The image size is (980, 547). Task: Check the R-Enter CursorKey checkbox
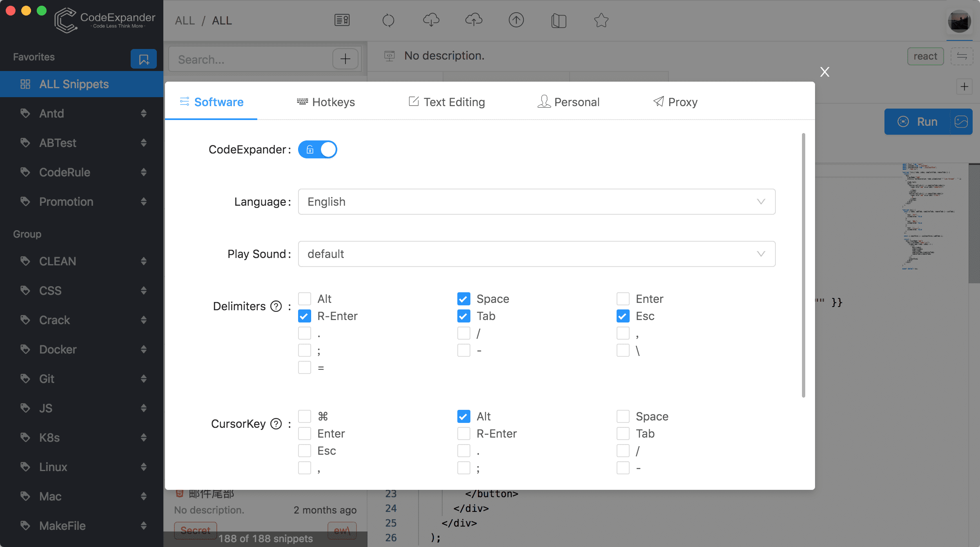(x=464, y=434)
